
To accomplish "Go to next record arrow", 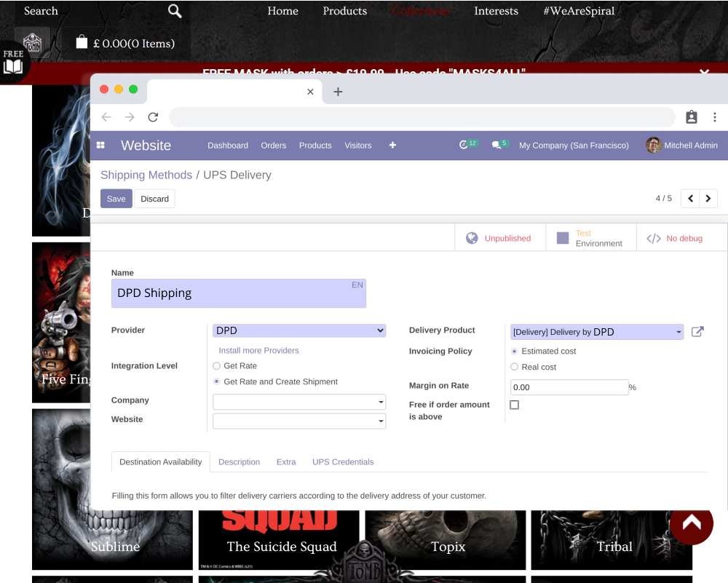I will [708, 199].
